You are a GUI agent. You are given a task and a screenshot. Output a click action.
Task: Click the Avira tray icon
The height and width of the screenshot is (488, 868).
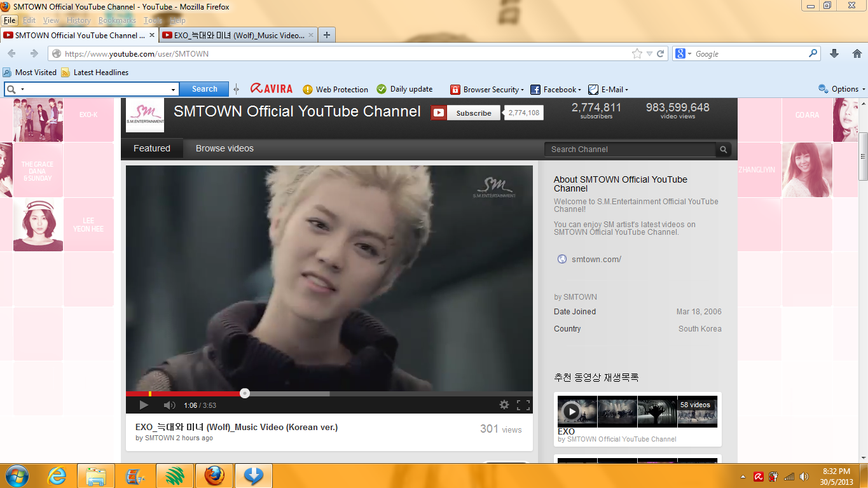pyautogui.click(x=759, y=476)
